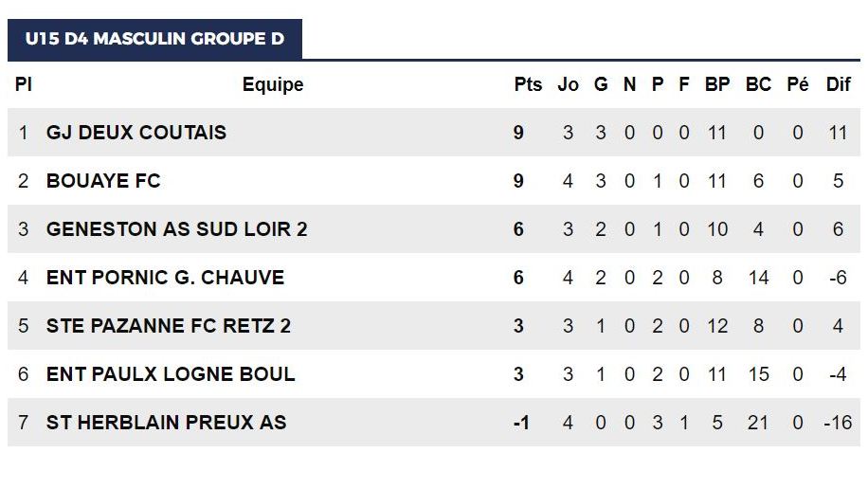
Task: Open the BOUAYE FC team entry
Action: coord(103,181)
